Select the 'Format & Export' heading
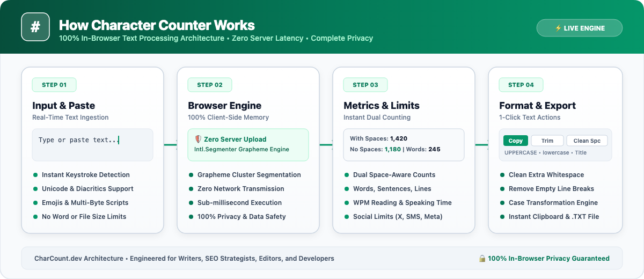The height and width of the screenshot is (279, 644). click(537, 105)
